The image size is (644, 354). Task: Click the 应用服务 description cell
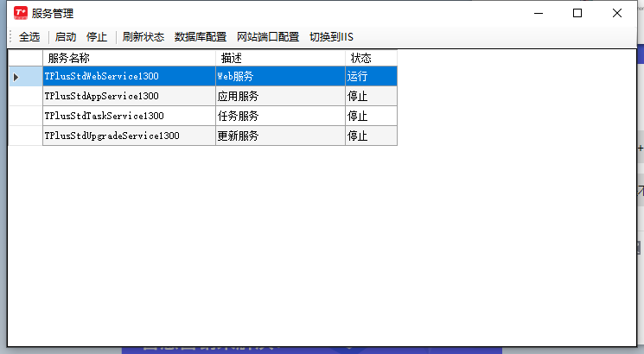point(281,96)
